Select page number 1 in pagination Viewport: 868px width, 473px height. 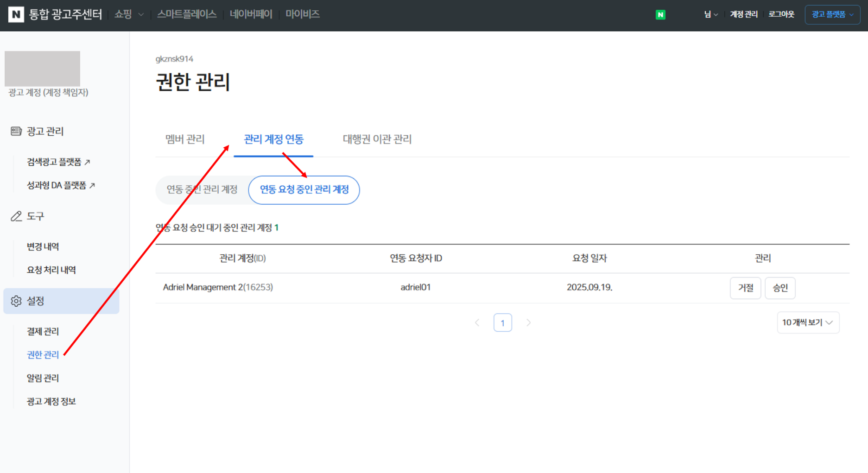coord(502,323)
